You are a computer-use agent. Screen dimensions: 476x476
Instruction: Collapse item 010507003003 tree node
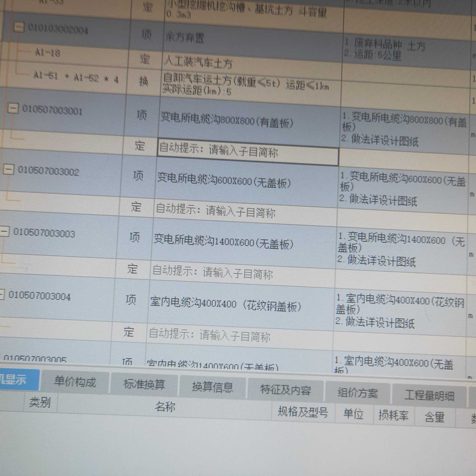[x=4, y=231]
